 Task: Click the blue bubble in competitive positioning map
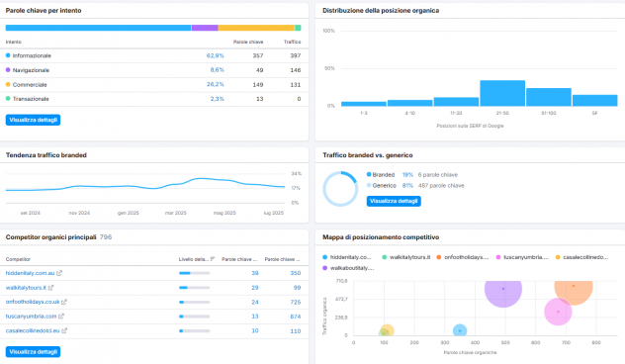tap(460, 330)
